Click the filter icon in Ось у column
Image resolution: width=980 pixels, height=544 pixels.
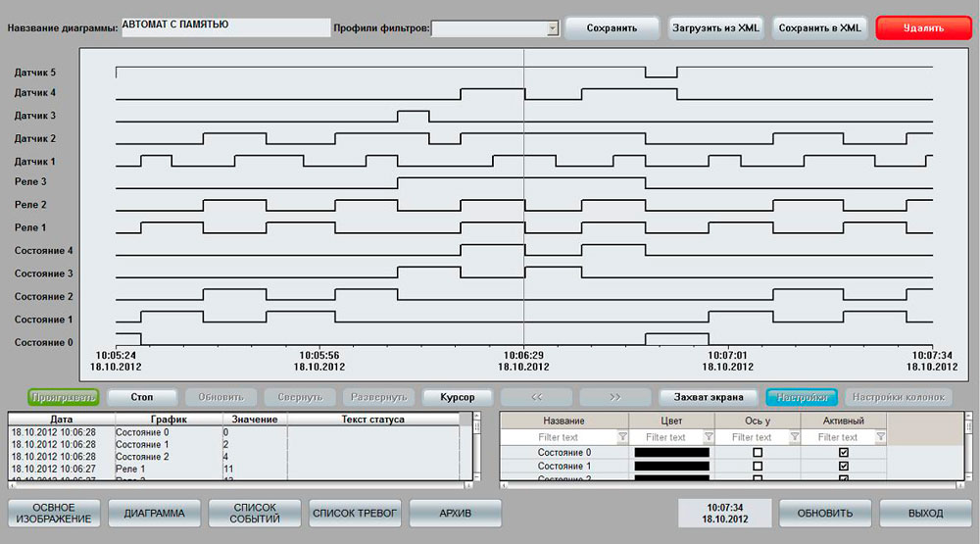tap(794, 437)
